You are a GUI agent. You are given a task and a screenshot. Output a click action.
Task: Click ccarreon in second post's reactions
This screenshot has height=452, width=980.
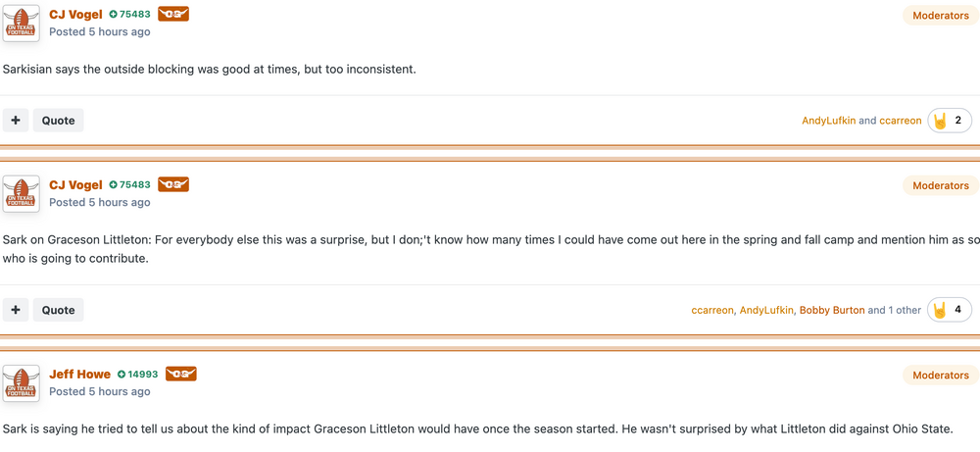click(x=712, y=310)
